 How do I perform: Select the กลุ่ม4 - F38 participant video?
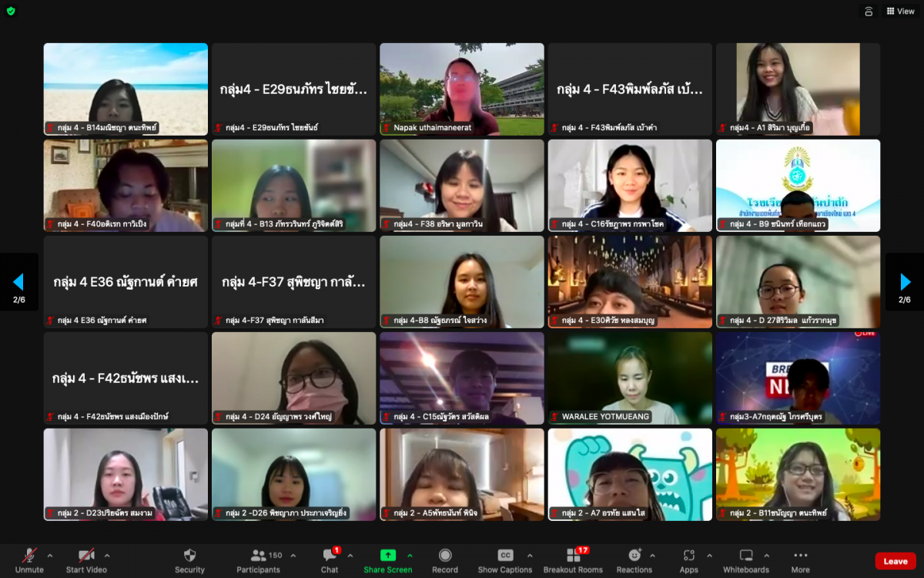click(462, 186)
